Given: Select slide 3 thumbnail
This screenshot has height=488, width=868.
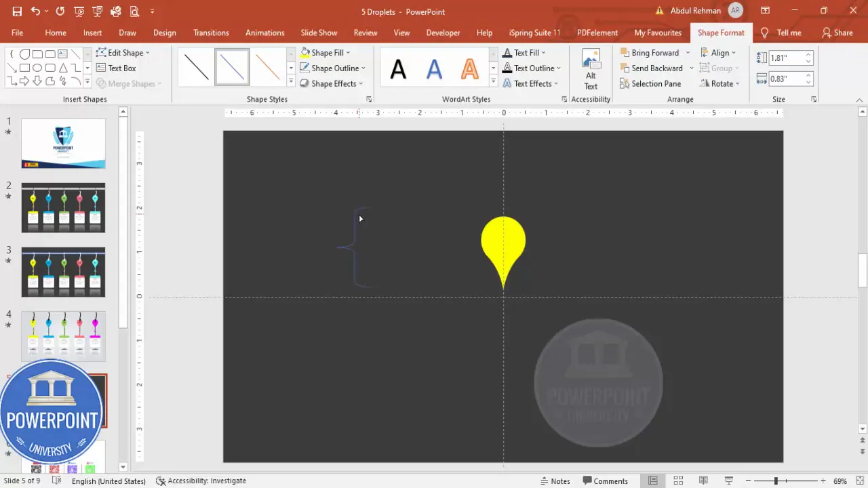Looking at the screenshot, I should click(63, 272).
